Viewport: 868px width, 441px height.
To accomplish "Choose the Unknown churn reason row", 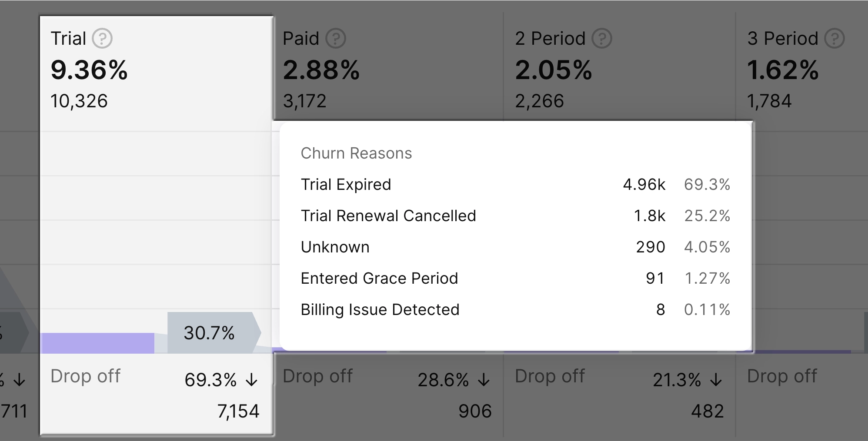I will 515,247.
